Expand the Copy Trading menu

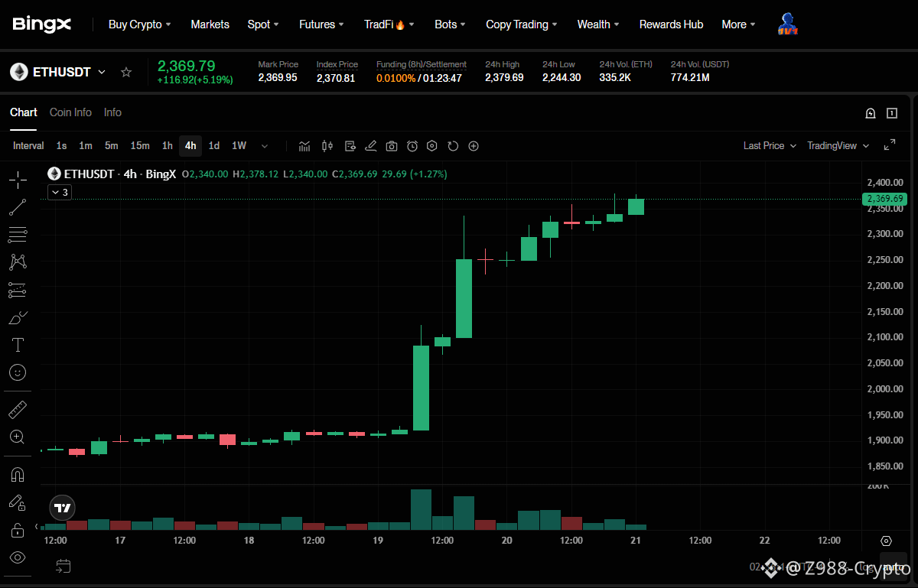pos(522,24)
